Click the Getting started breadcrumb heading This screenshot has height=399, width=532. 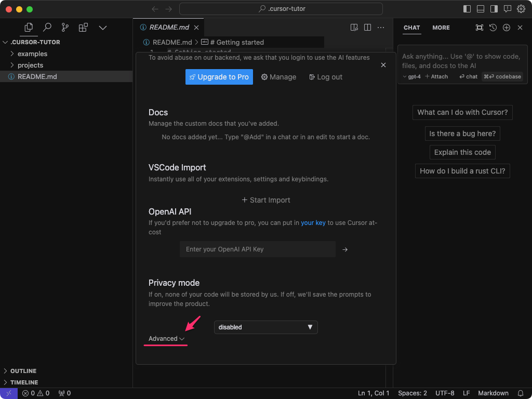pyautogui.click(x=237, y=43)
